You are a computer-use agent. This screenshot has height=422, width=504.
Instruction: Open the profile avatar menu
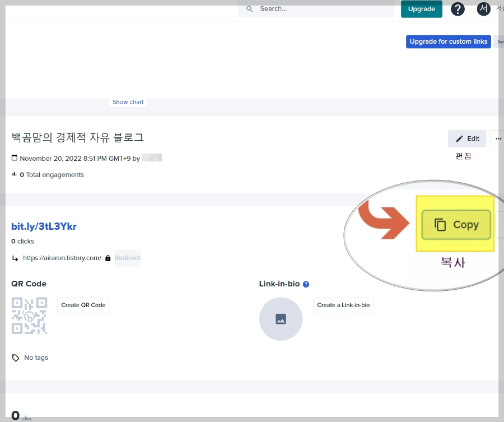483,9
